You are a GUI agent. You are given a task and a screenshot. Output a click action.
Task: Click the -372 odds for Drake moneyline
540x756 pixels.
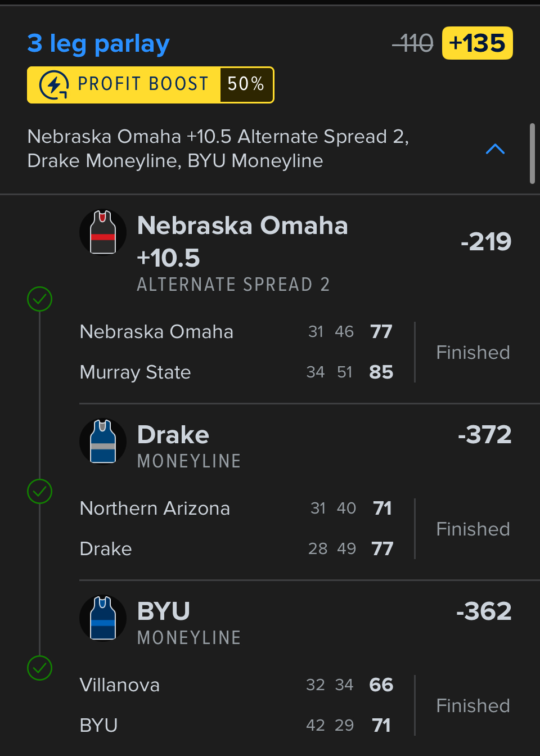point(484,434)
